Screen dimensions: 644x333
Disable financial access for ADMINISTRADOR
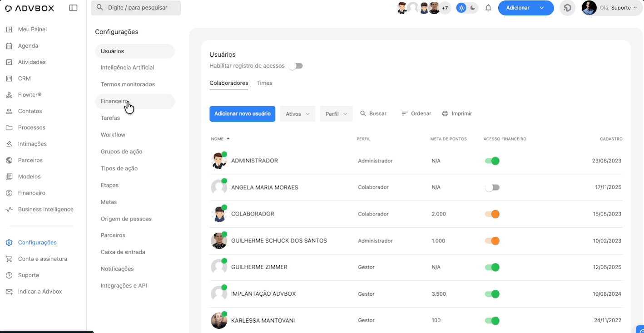[x=492, y=161]
